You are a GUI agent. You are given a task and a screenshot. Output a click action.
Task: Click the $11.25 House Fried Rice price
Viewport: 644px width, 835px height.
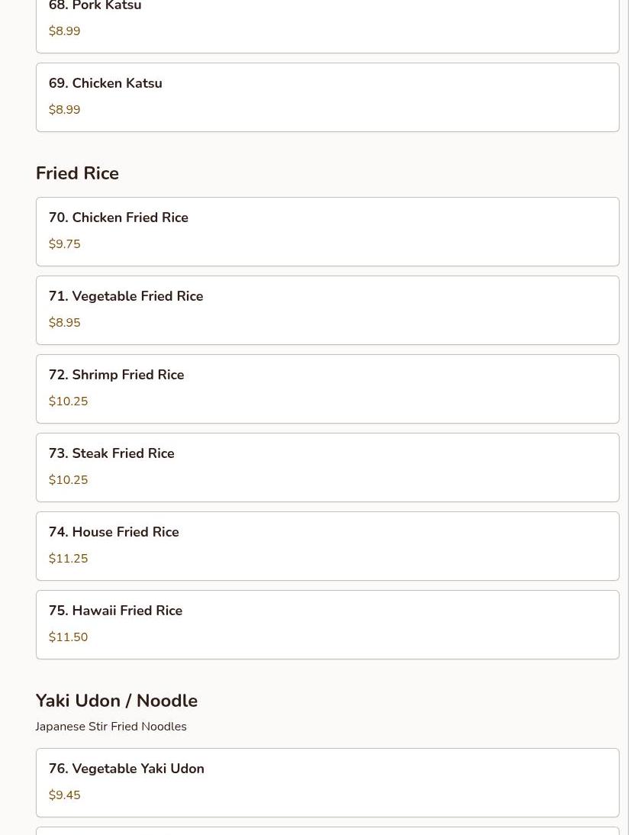[68, 559]
